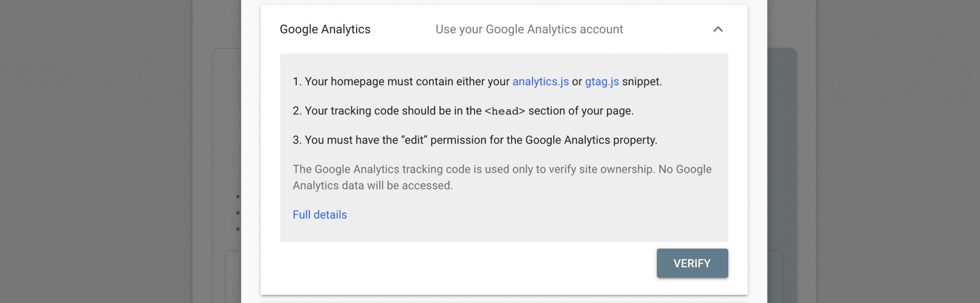
Task: Click Full details for verification instructions
Action: [319, 214]
